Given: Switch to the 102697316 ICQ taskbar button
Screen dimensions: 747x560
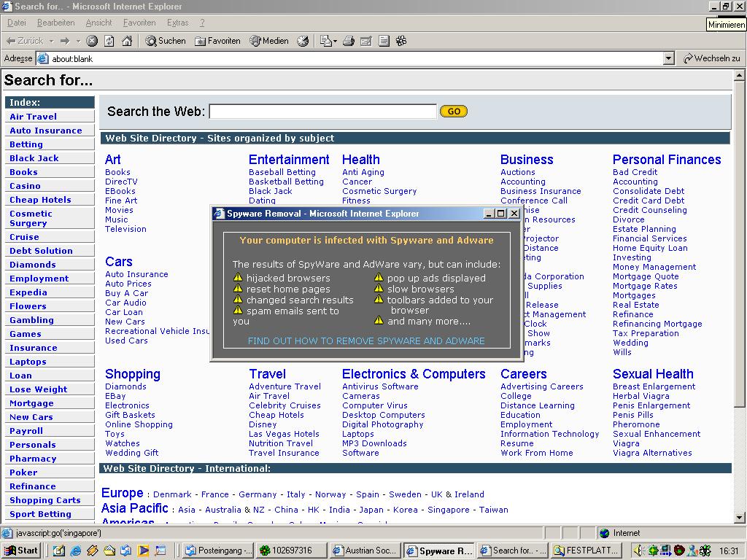Looking at the screenshot, I should point(290,551).
